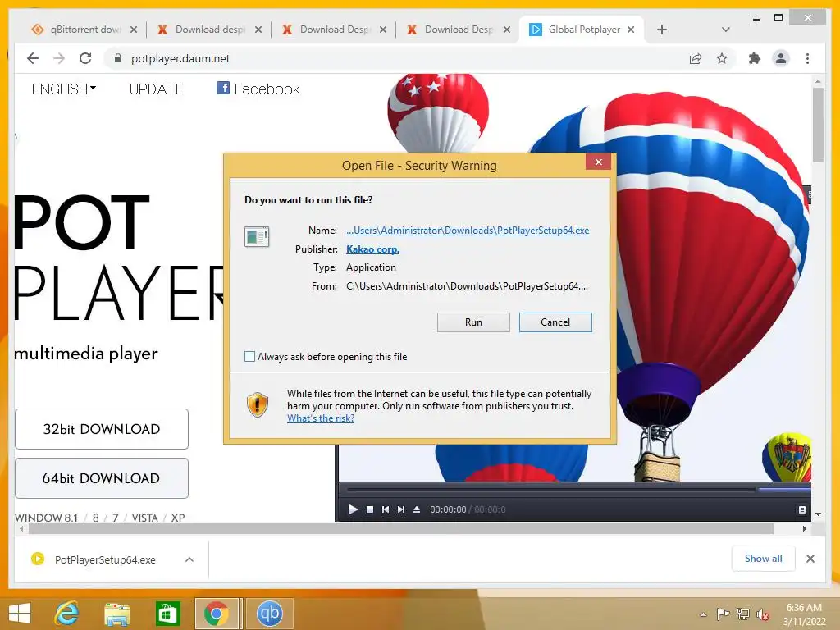Close the qBittorrent download tab
The height and width of the screenshot is (630, 840).
point(134,30)
